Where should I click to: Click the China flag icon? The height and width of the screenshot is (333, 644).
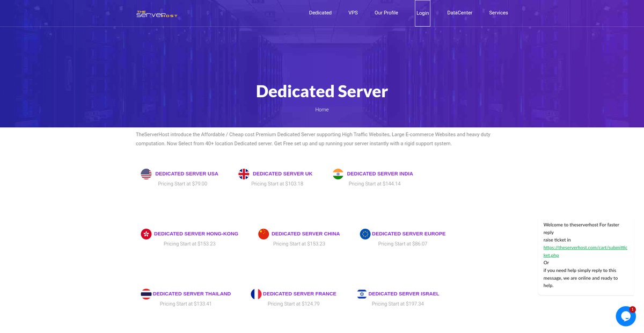click(264, 234)
